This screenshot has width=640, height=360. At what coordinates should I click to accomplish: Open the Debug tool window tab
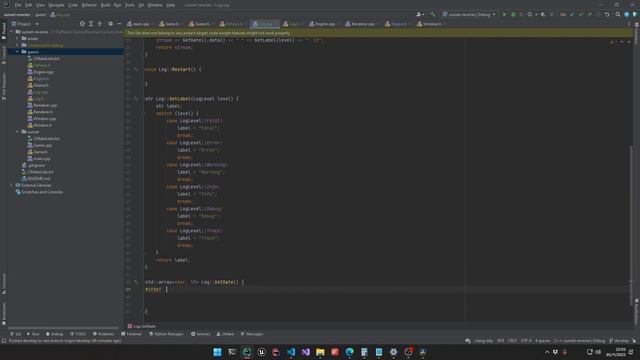55,334
